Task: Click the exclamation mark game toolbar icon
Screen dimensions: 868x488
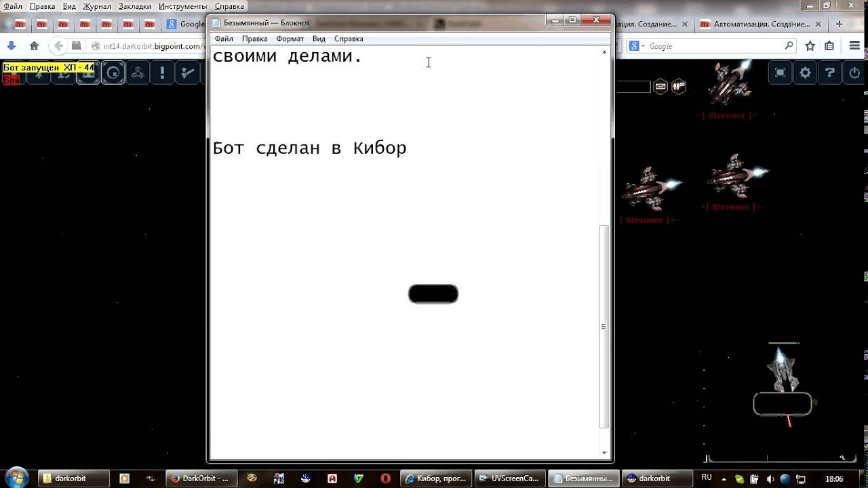Action: tap(162, 73)
